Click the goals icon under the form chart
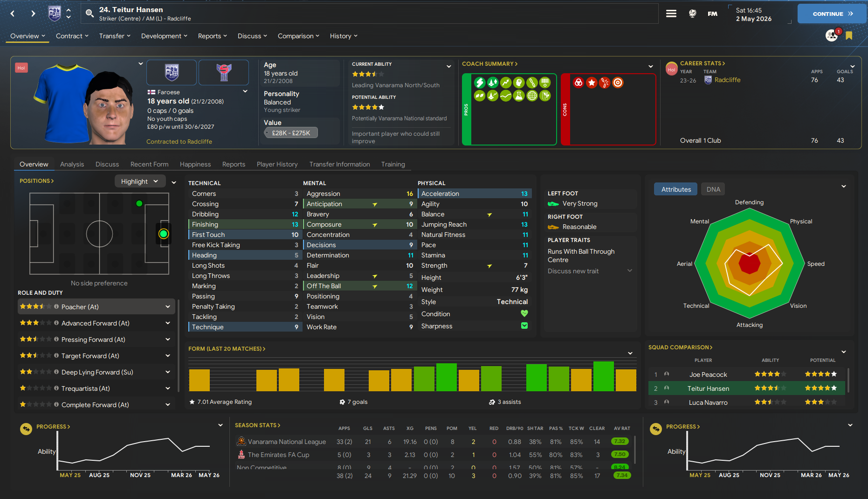The image size is (868, 499). [x=342, y=402]
